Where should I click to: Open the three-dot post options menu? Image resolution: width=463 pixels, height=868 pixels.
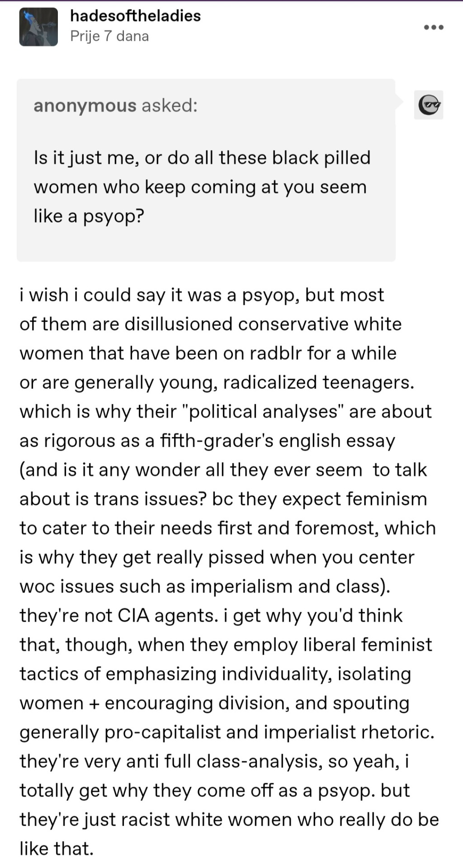(434, 28)
